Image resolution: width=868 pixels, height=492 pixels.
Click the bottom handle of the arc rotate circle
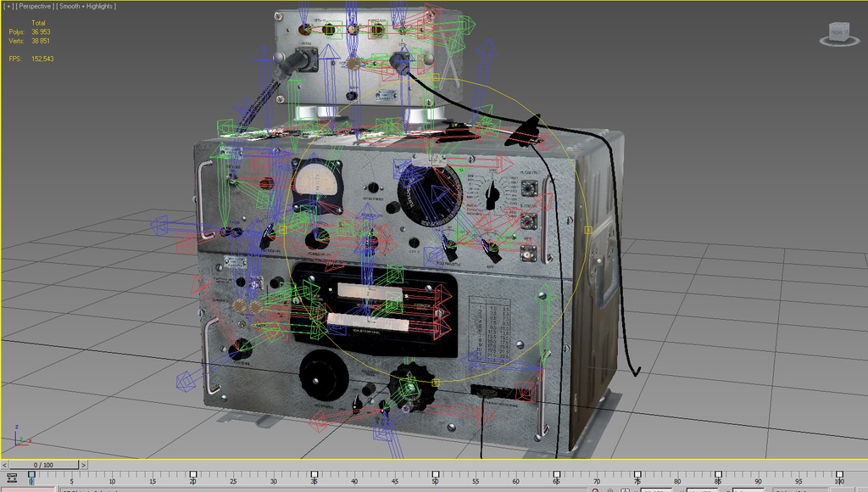436,383
